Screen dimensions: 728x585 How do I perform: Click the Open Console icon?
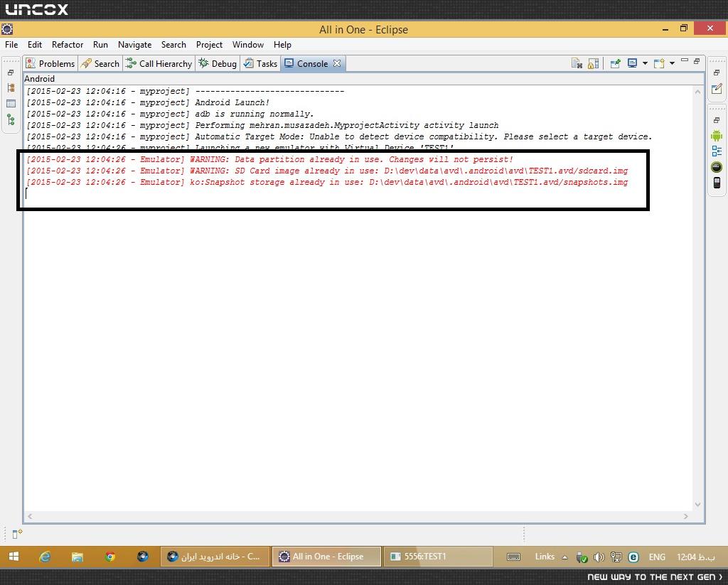coord(659,63)
